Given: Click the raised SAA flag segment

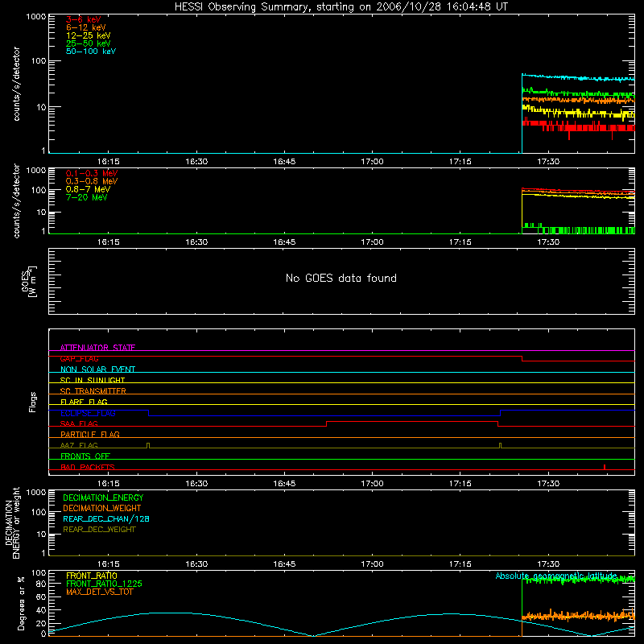Looking at the screenshot, I should (412, 421).
